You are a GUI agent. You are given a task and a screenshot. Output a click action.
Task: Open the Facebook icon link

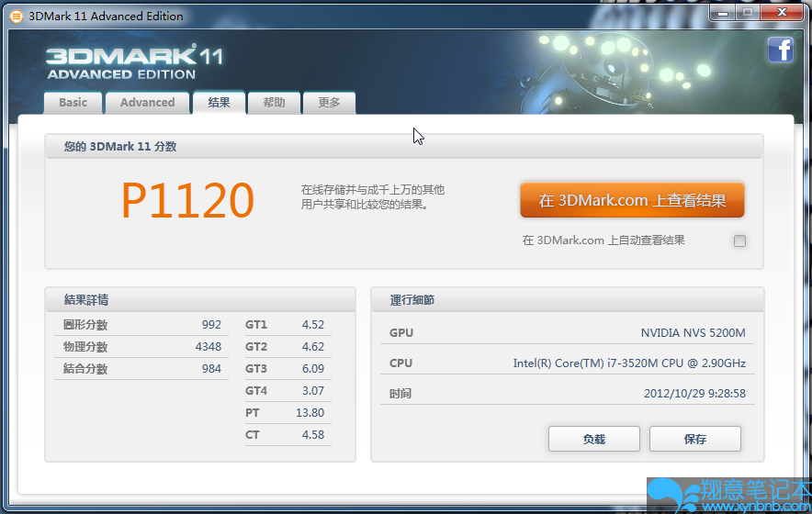[781, 50]
